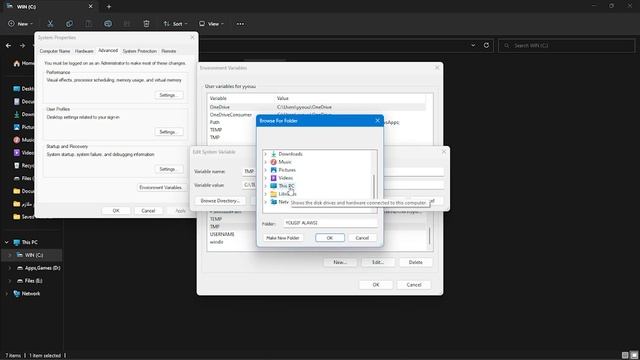The width and height of the screenshot is (640, 360).
Task: Select the WIN (C:) Explorer tab
Action: tap(49, 7)
